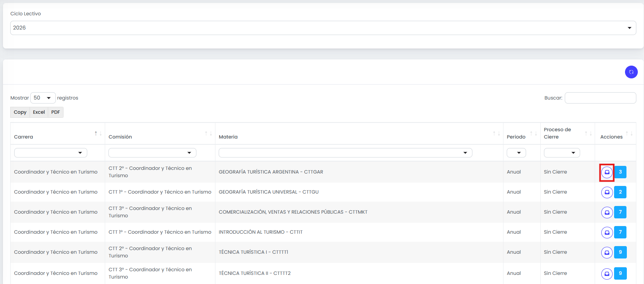Click blue badge 9 in TÉCNICA TURÍSTICA II row
Screen dimensions: 644x284
point(620,273)
